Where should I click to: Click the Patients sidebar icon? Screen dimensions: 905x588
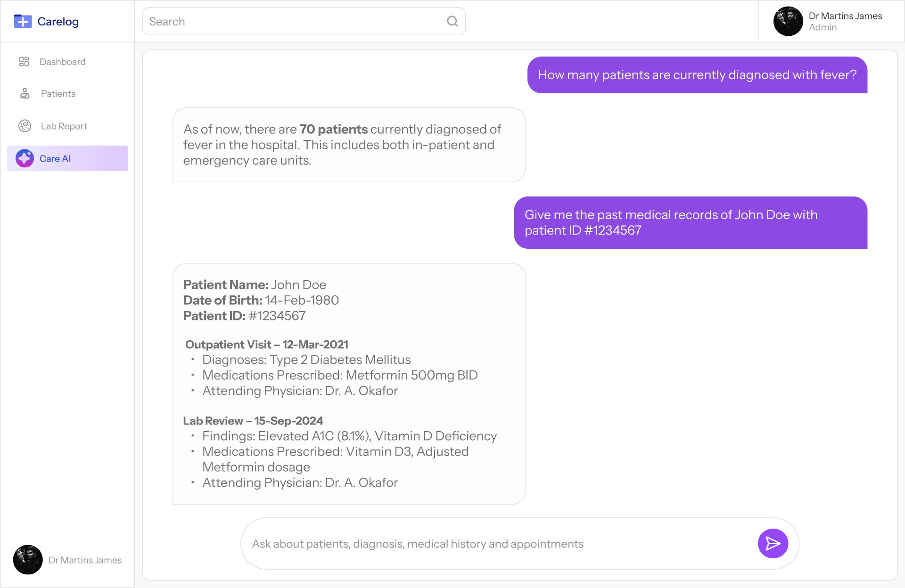(x=25, y=94)
